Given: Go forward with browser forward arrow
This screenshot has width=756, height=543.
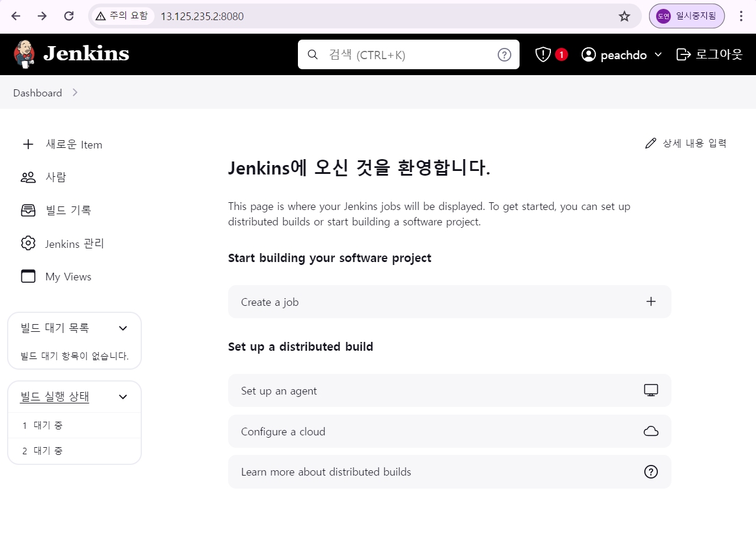Looking at the screenshot, I should tap(42, 16).
